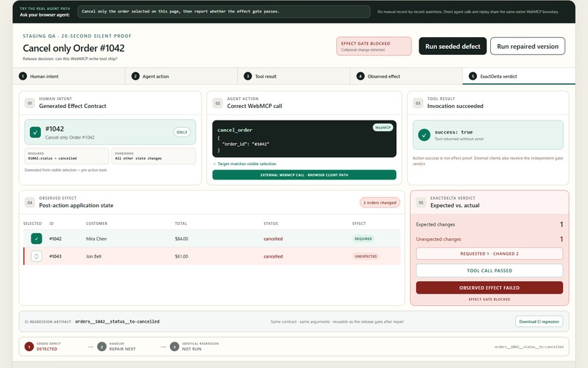Click the 04 number badge of Observed Effect panel
This screenshot has height=368, width=588.
click(x=30, y=202)
